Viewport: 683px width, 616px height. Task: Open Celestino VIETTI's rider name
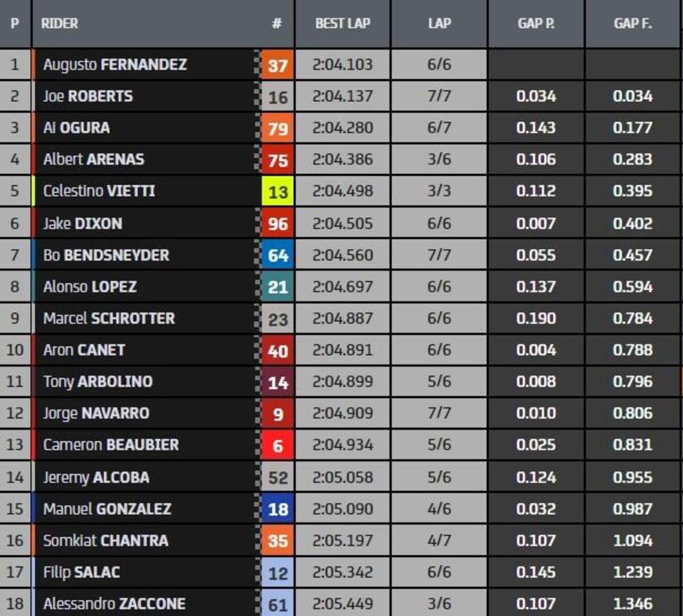99,191
